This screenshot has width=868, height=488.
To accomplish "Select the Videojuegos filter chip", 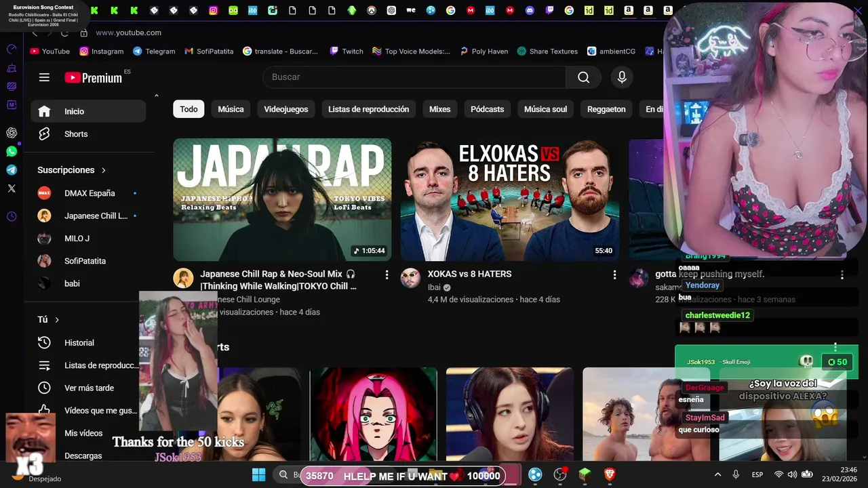I will click(x=286, y=109).
